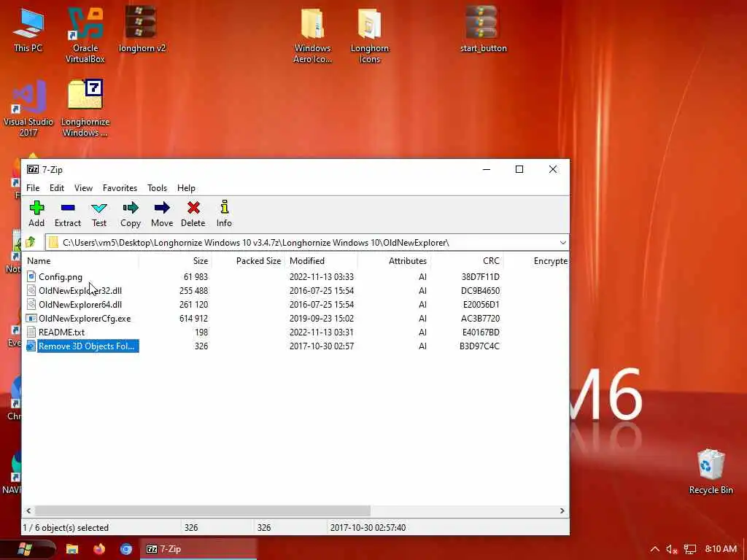Open the Tools menu

158,188
